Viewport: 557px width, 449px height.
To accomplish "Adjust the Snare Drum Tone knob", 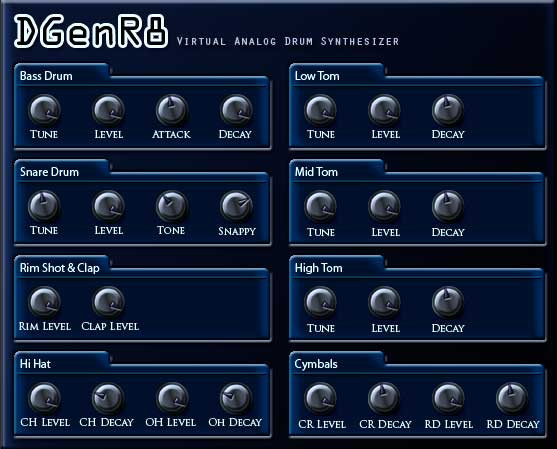I will 172,206.
